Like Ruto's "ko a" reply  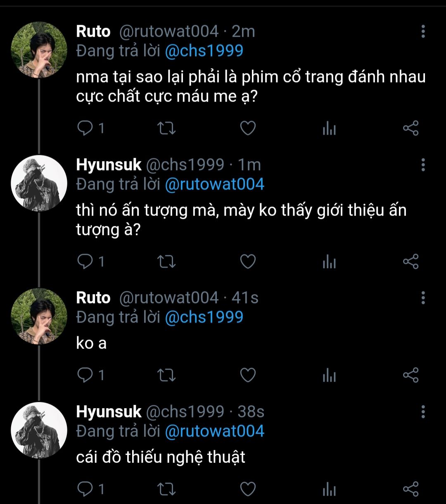coord(248,375)
